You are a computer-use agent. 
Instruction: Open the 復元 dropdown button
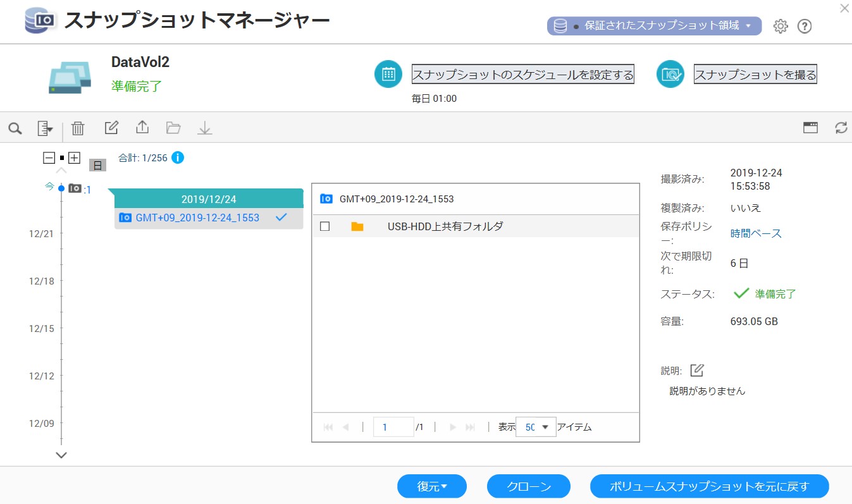[431, 486]
